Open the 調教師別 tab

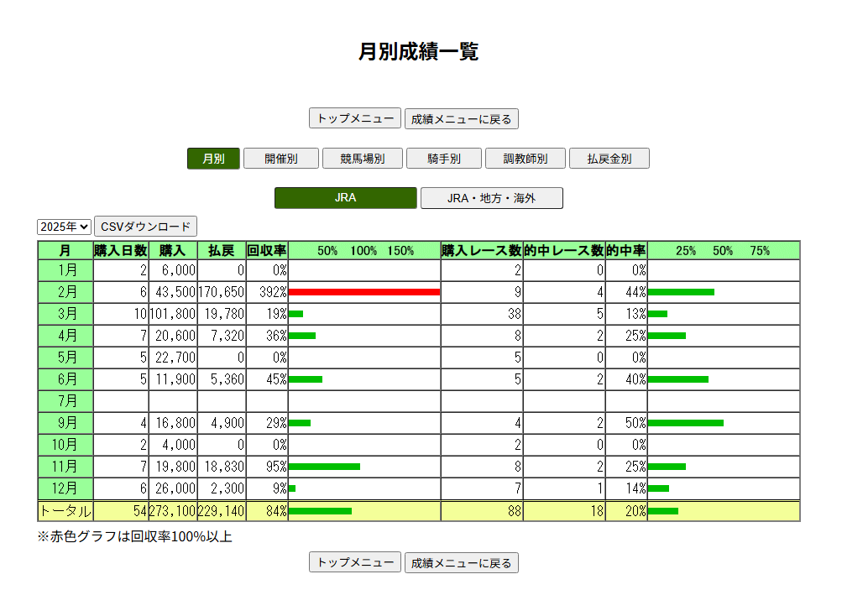point(525,159)
